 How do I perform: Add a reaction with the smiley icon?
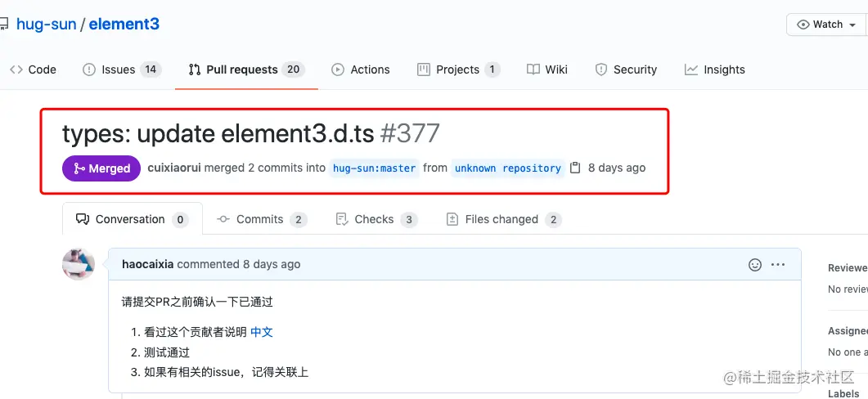(x=755, y=265)
